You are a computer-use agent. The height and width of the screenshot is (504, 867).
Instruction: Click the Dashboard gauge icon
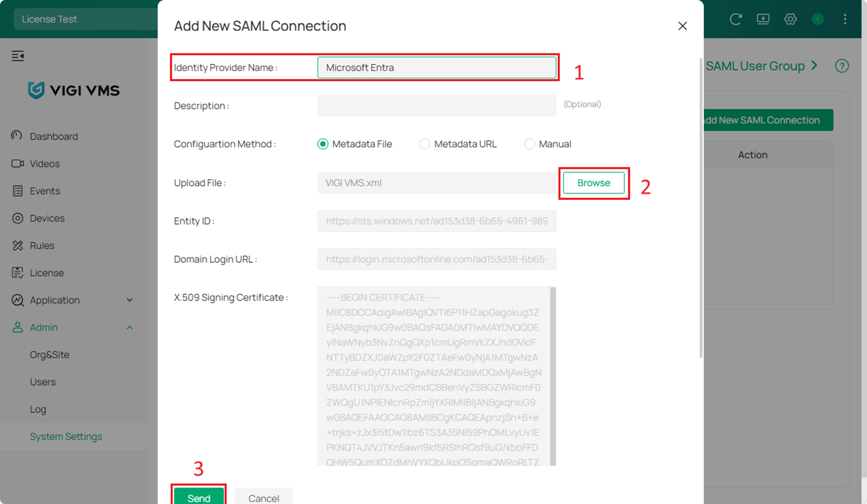[17, 136]
